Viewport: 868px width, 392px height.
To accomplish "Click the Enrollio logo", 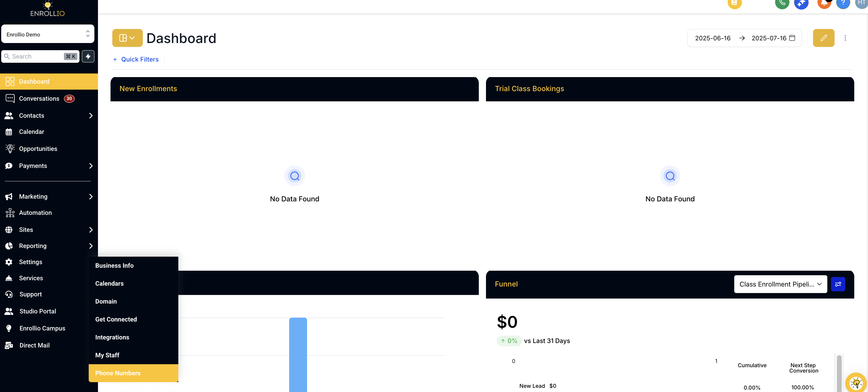I will (x=47, y=9).
